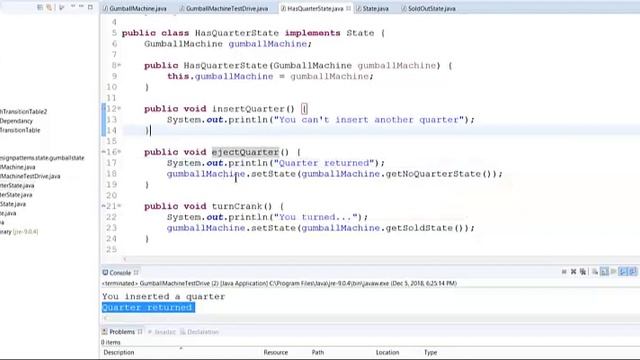
Task: Sort Problems by Location column
Action: 387,352
